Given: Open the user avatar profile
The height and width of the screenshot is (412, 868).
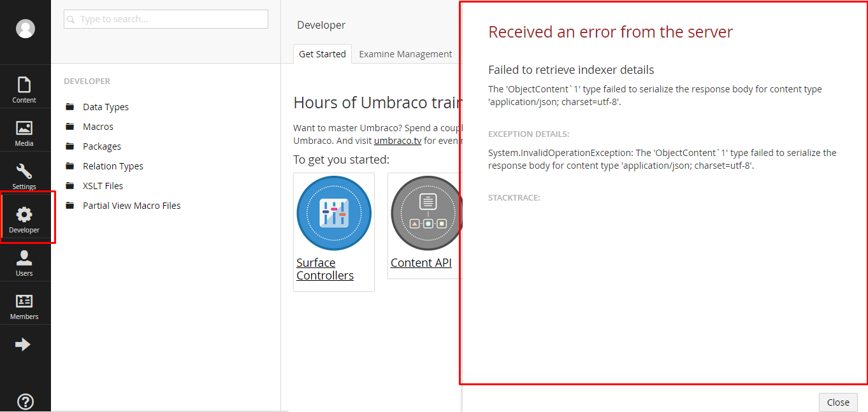Looking at the screenshot, I should tap(25, 29).
